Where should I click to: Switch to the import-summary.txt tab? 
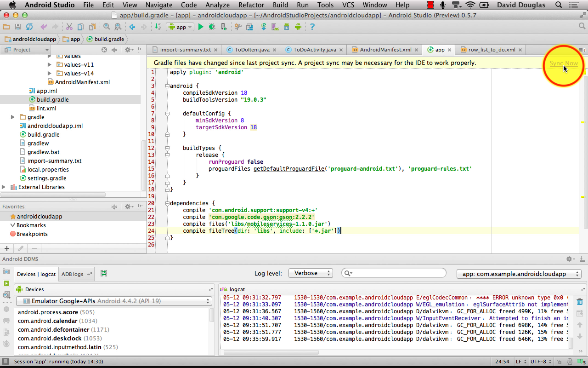pyautogui.click(x=185, y=50)
